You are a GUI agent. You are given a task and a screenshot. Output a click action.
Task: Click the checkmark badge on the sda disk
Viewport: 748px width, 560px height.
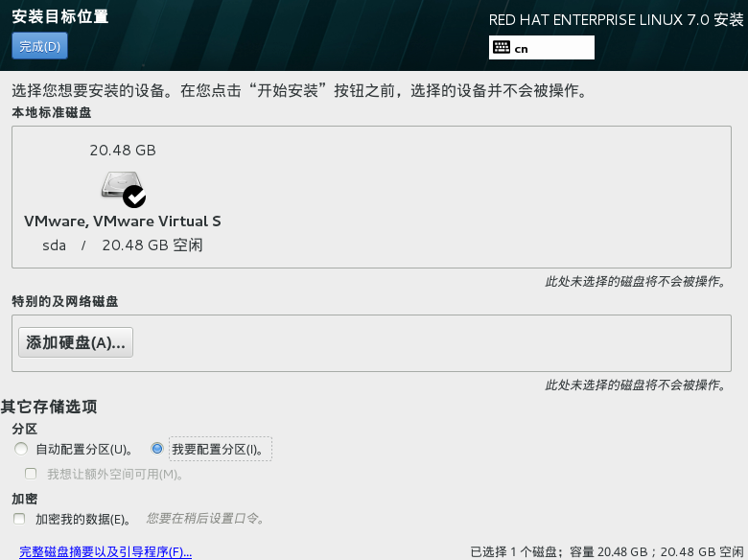pos(134,197)
